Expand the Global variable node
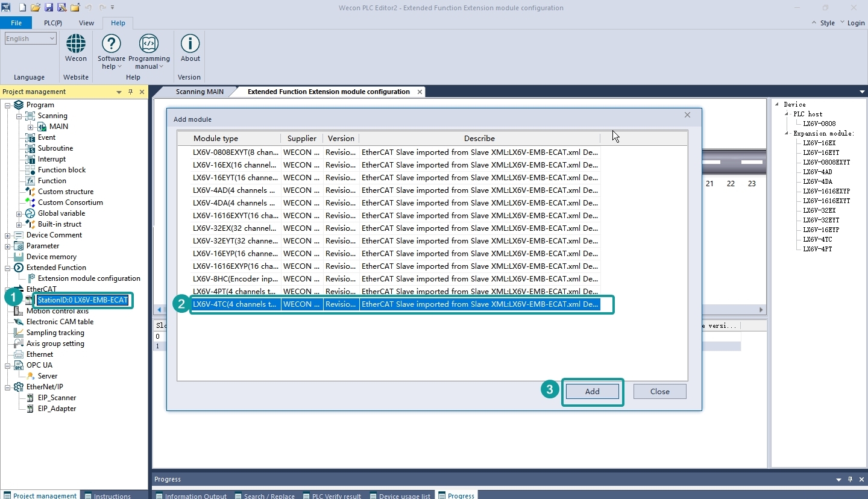Image resolution: width=868 pixels, height=499 pixels. (19, 213)
